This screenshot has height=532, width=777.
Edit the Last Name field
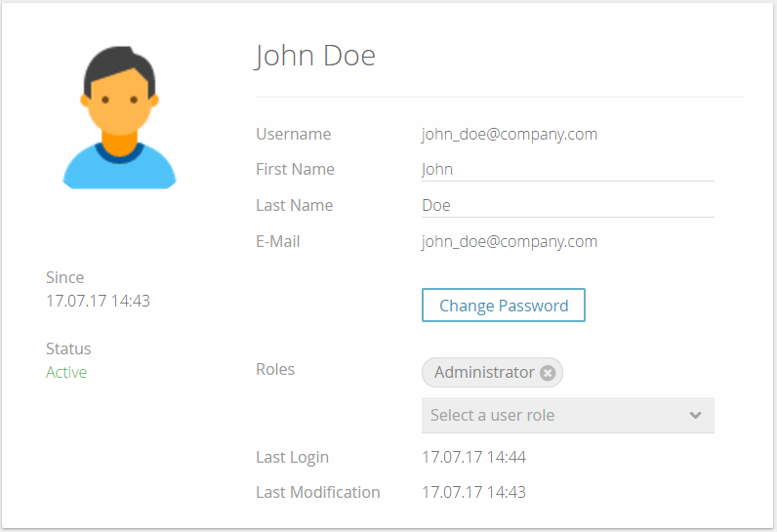(x=568, y=206)
